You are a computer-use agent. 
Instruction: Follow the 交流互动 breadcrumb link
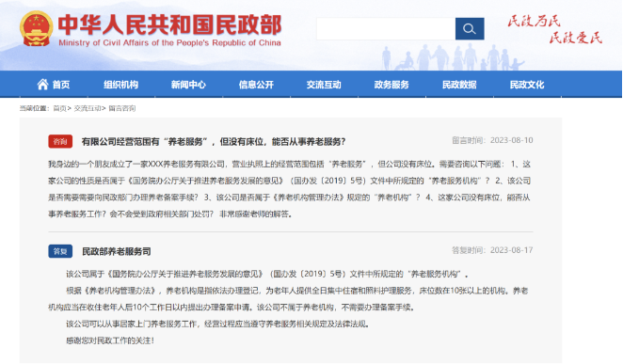pyautogui.click(x=88, y=108)
